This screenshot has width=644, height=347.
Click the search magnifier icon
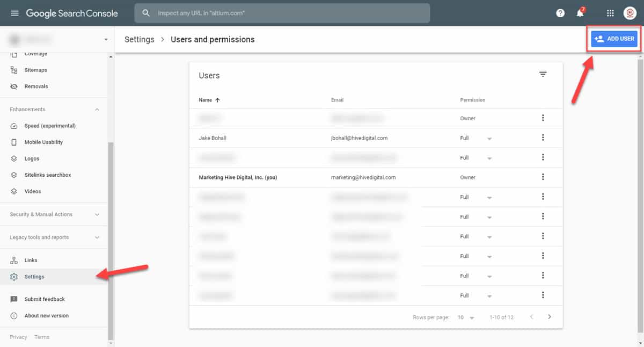pyautogui.click(x=146, y=13)
